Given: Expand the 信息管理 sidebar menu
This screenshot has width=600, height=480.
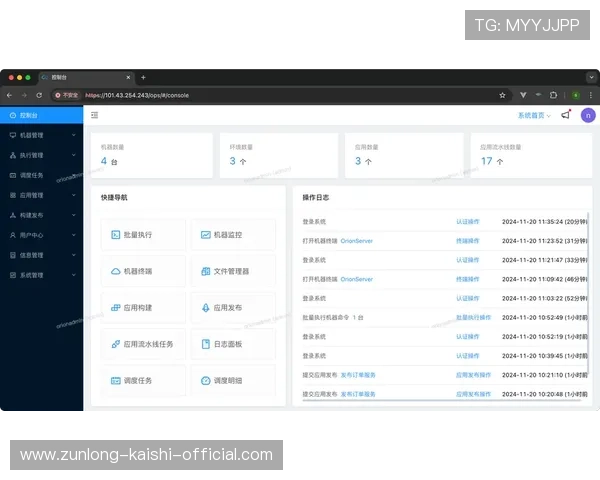Looking at the screenshot, I should [x=41, y=255].
